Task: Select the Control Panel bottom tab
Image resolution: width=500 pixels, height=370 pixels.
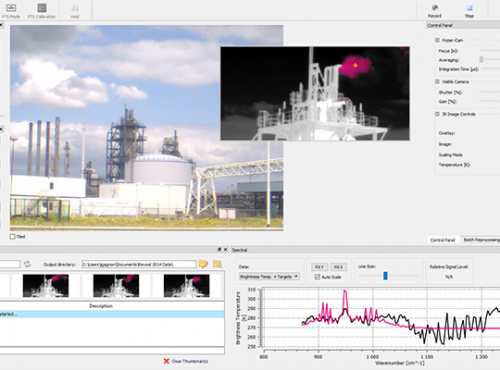Action: coord(443,240)
